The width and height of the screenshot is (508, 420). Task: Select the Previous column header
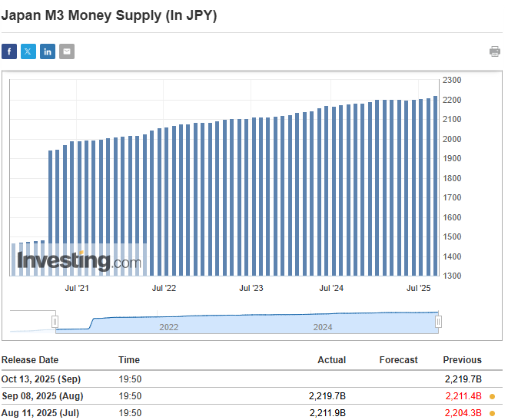pyautogui.click(x=462, y=360)
